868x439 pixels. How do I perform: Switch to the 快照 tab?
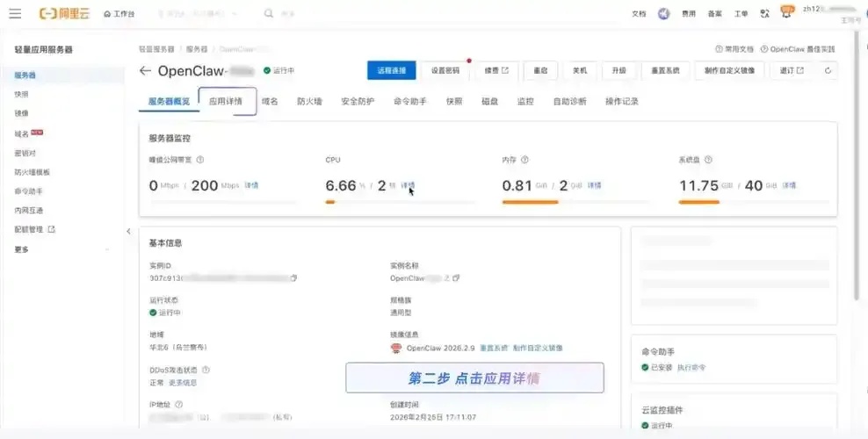pos(454,101)
